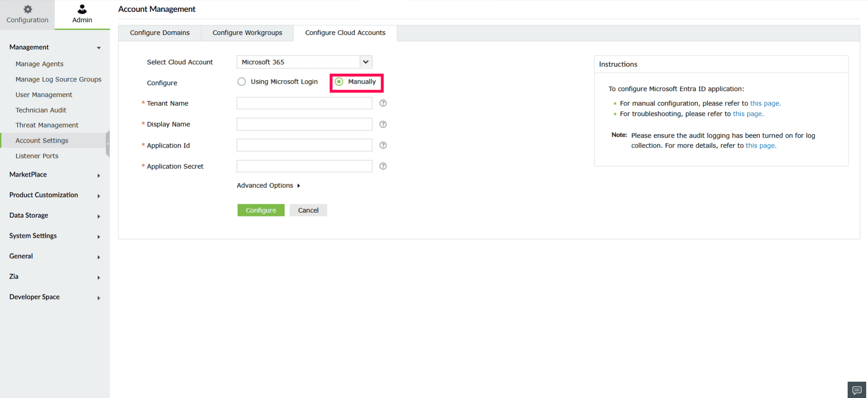The width and height of the screenshot is (868, 398).
Task: Click help icon next to Application Secret
Action: coord(383,166)
